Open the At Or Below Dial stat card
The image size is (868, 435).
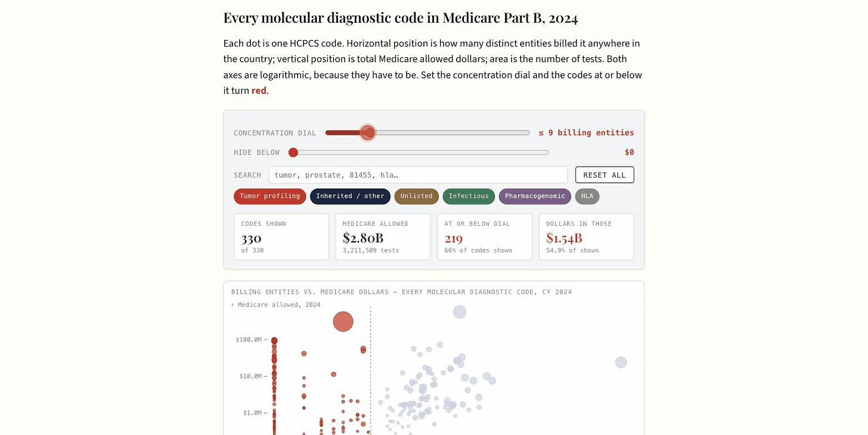coord(485,237)
